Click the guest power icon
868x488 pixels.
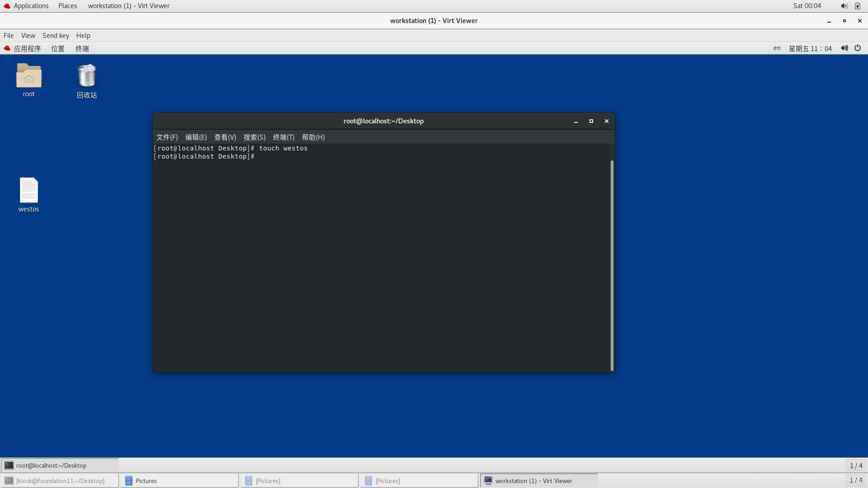[858, 48]
